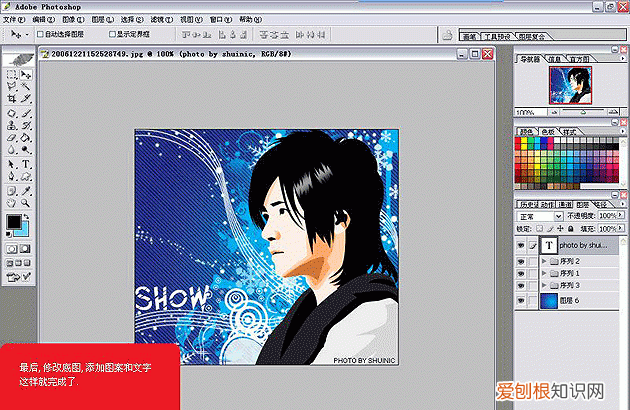Select the Rectangular Marquee tool
This screenshot has width=630, height=410.
[11, 74]
